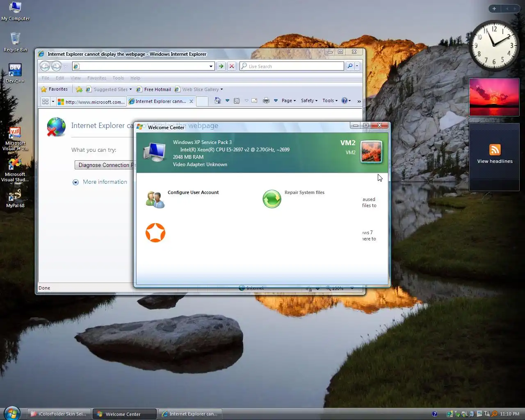This screenshot has height=420, width=525.
Task: Click the Add to Favorites Bar star icon
Action: [x=79, y=89]
